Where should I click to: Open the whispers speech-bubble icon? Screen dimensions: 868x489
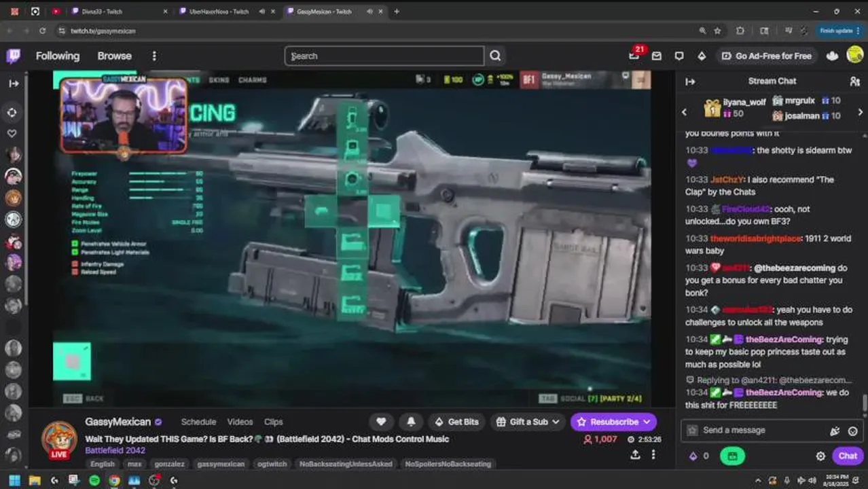point(679,56)
